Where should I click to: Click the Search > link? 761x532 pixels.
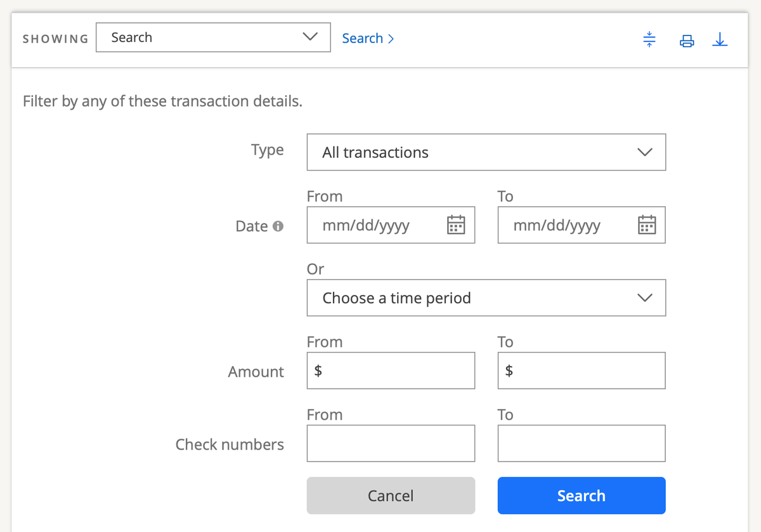point(368,38)
